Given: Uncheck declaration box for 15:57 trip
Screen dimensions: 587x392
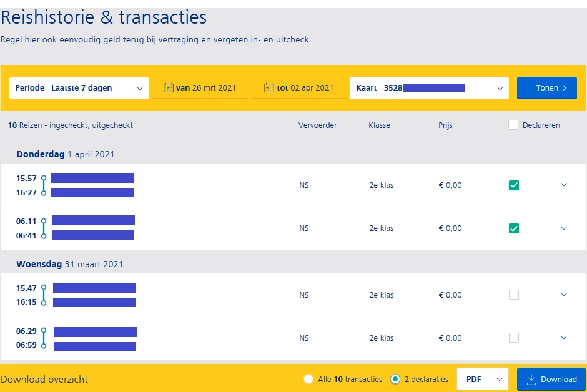Looking at the screenshot, I should point(514,185).
